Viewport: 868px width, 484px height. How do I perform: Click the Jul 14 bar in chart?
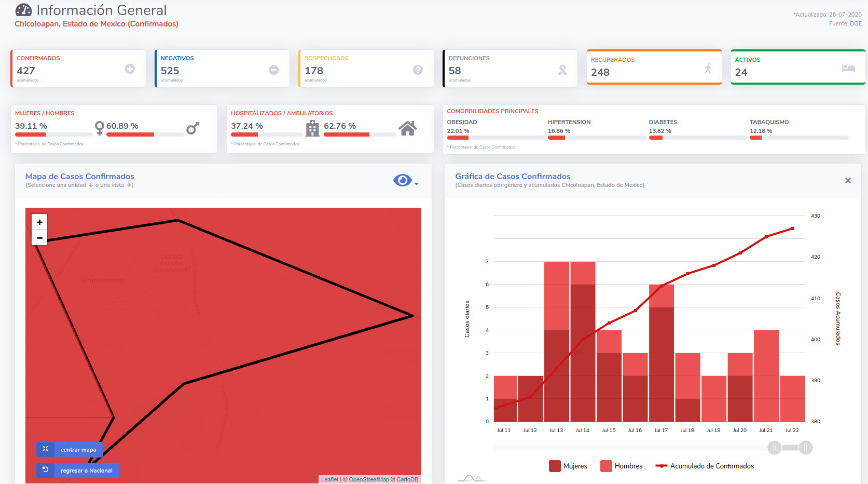click(583, 341)
